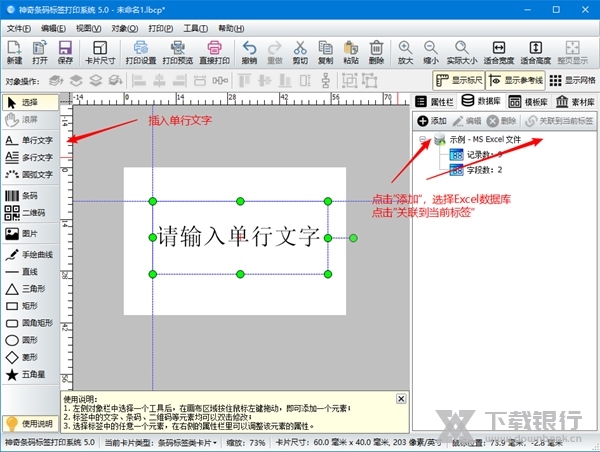600x452 pixels.
Task: Open the 卡片尺寸 card size tool
Action: (100, 52)
